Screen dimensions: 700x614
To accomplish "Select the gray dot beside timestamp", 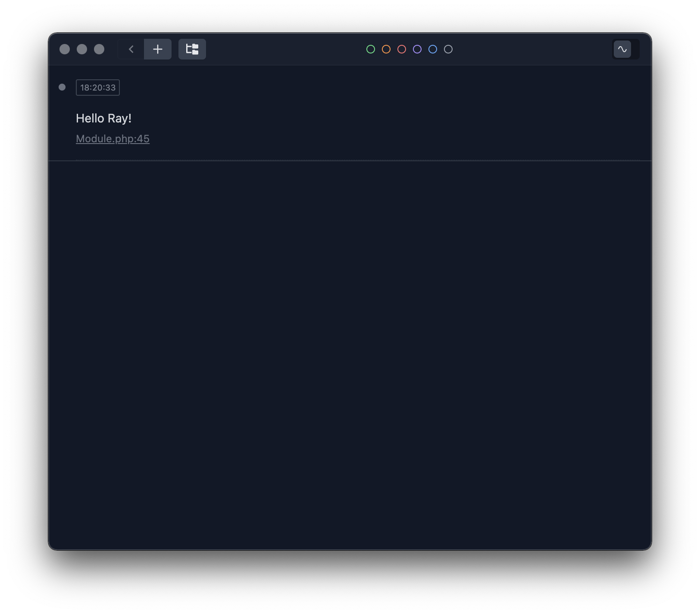I will pyautogui.click(x=62, y=87).
